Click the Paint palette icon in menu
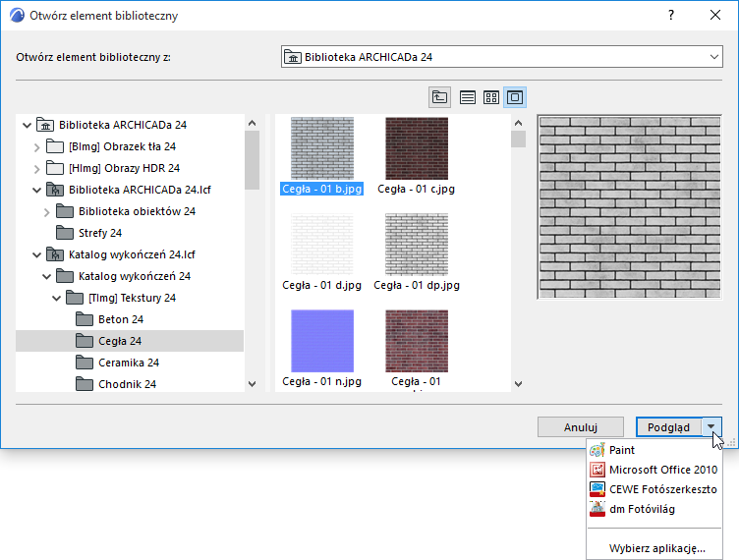Screen dimensions: 739x560 coord(597,450)
